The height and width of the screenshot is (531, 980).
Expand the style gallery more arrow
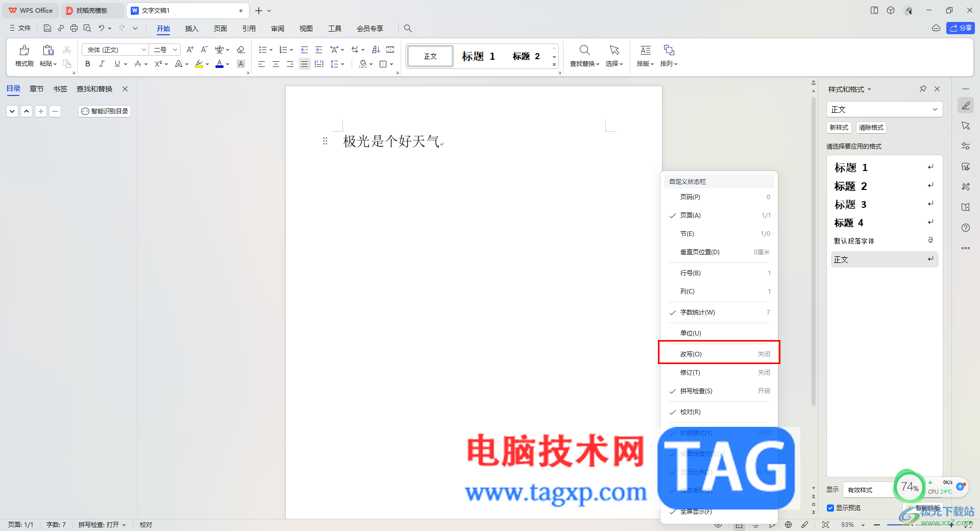click(x=554, y=65)
